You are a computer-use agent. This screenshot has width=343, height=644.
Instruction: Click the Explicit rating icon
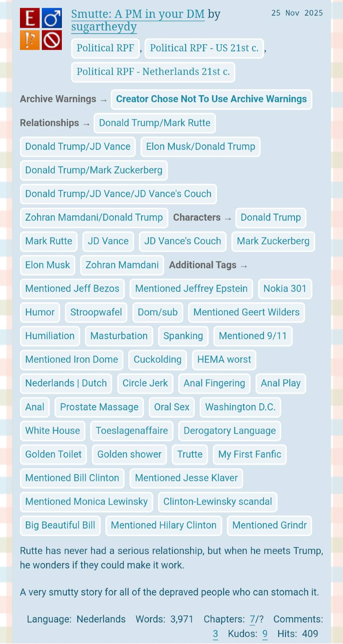[x=30, y=18]
